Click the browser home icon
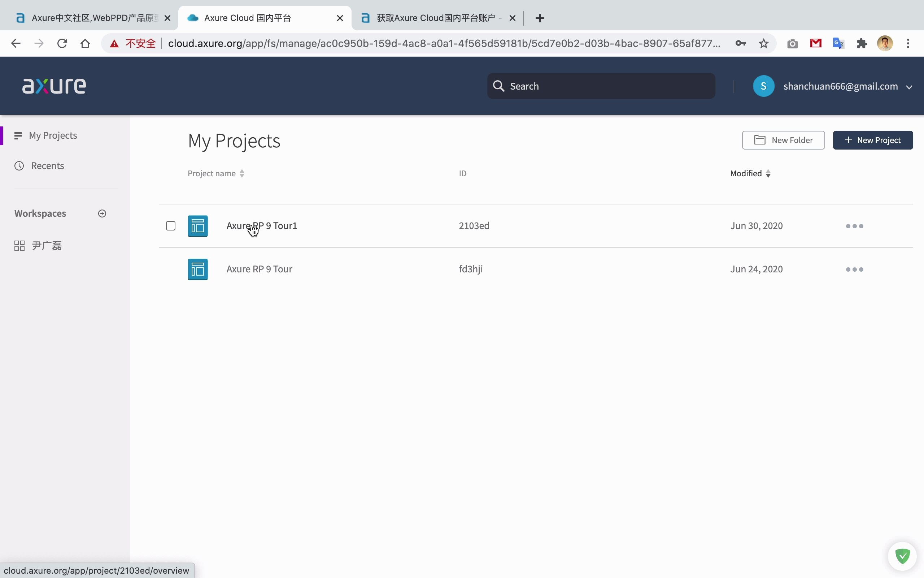This screenshot has height=578, width=924. [85, 43]
